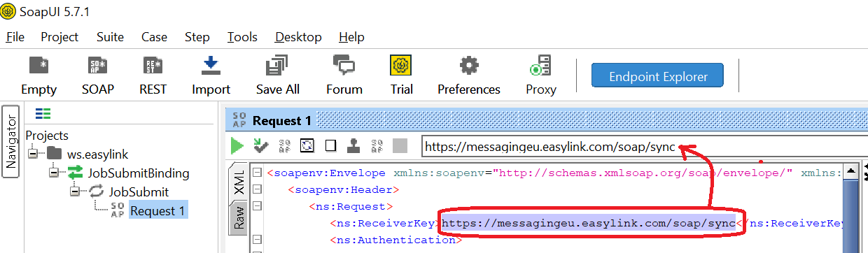Click the Empty project toolbar icon

[38, 66]
